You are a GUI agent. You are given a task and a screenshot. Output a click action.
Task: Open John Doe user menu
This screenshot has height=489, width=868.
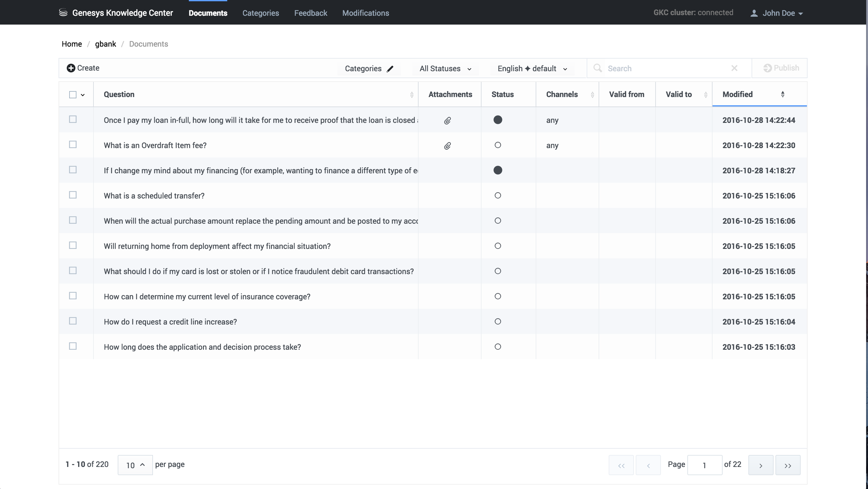click(x=778, y=13)
